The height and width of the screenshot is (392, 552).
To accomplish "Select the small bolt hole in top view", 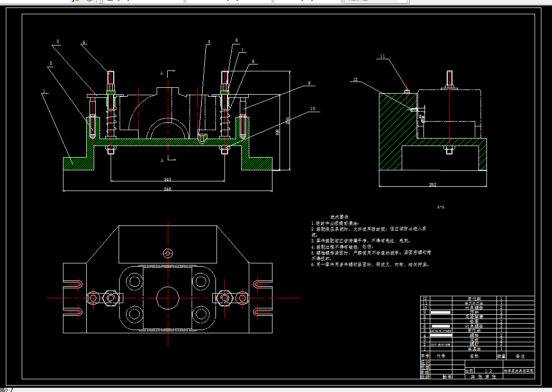I will 168,253.
